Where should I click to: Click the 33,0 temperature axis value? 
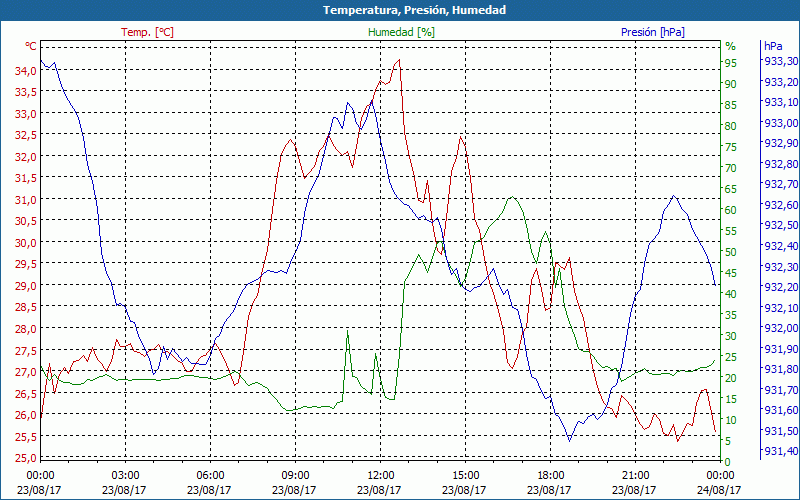pos(26,114)
